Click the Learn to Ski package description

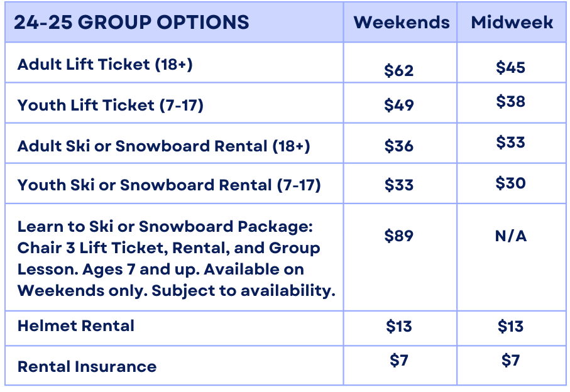(x=176, y=258)
